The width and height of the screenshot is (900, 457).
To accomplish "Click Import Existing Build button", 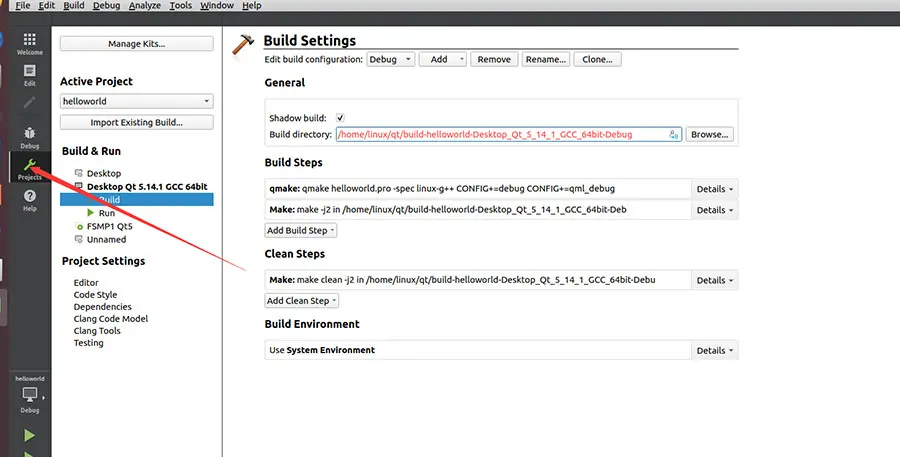I will [137, 122].
